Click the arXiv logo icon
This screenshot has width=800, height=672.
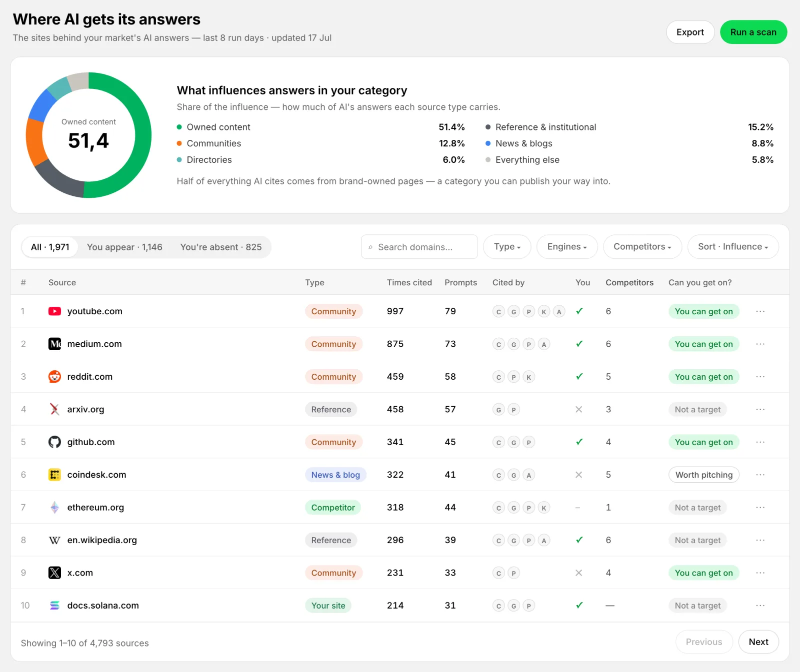pyautogui.click(x=54, y=409)
